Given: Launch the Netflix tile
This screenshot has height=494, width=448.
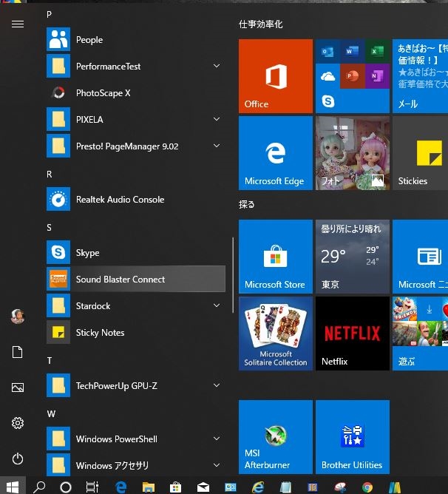Looking at the screenshot, I should click(x=353, y=334).
